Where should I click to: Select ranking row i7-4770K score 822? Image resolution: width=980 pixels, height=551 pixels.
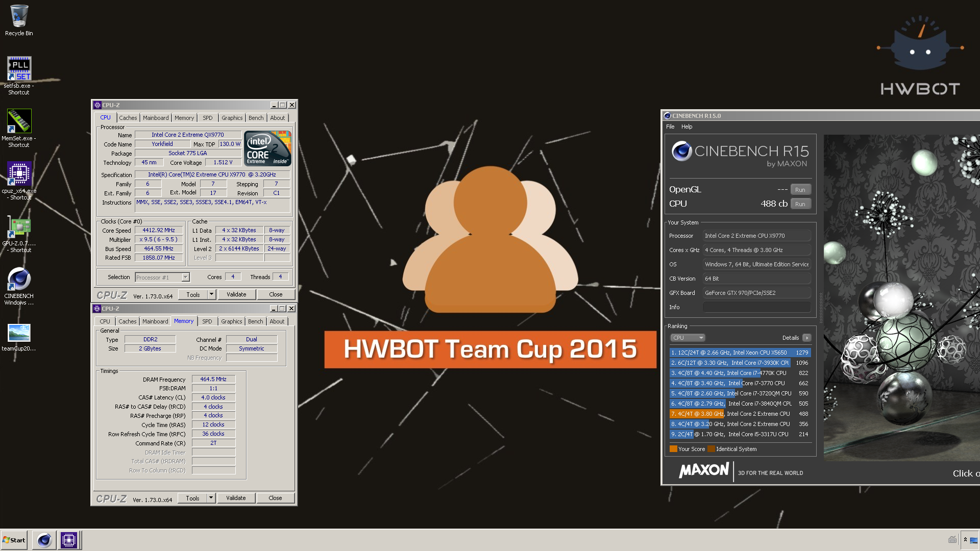740,373
